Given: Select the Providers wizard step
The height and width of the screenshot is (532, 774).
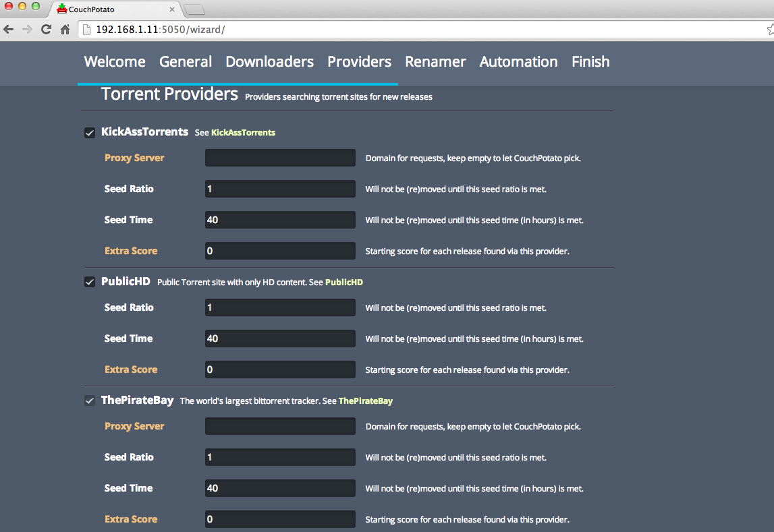Looking at the screenshot, I should pos(360,61).
